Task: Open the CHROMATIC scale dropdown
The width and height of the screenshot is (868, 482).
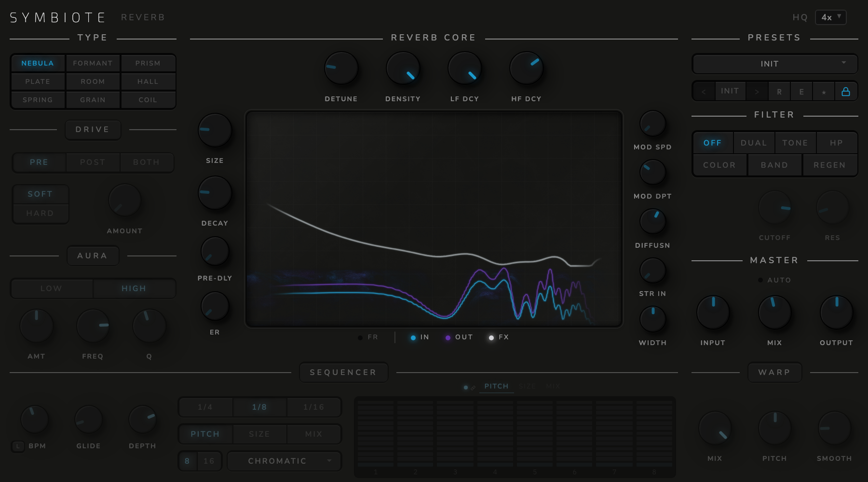Action: 284,461
